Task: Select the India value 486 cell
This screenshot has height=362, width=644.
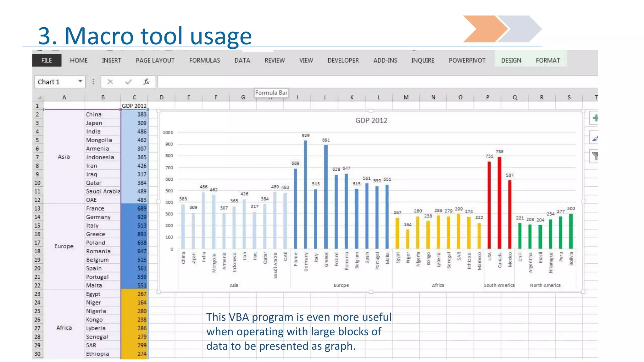Action: pyautogui.click(x=134, y=132)
